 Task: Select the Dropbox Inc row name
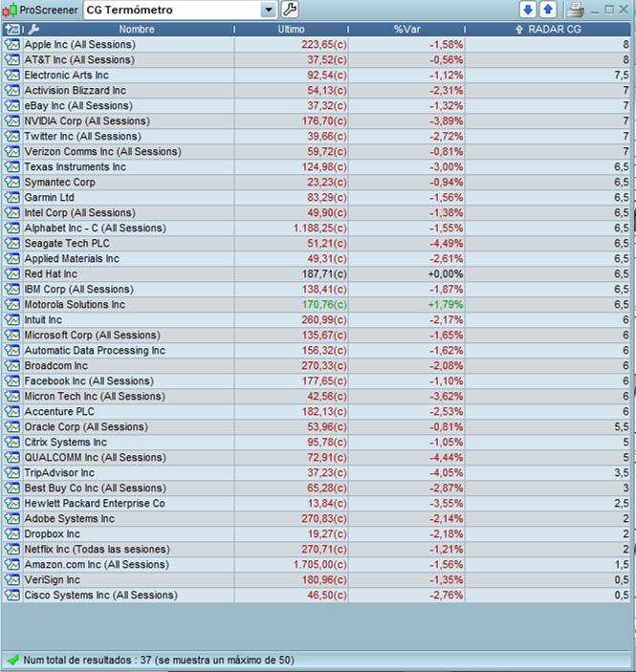(x=52, y=534)
